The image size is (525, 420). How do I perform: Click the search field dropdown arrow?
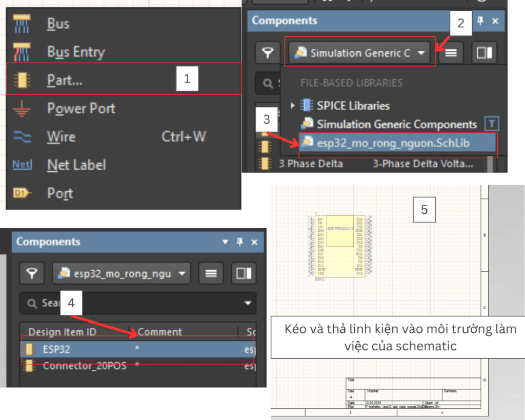coord(248,303)
